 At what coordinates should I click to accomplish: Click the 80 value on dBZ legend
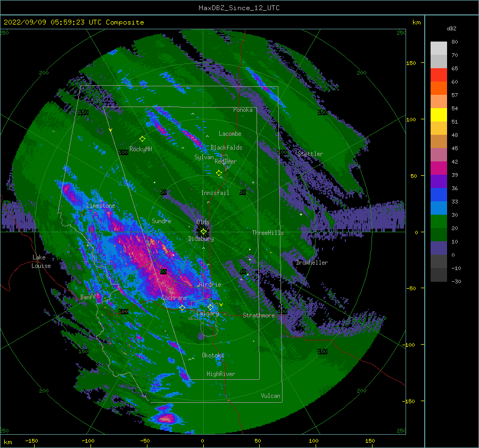(455, 42)
